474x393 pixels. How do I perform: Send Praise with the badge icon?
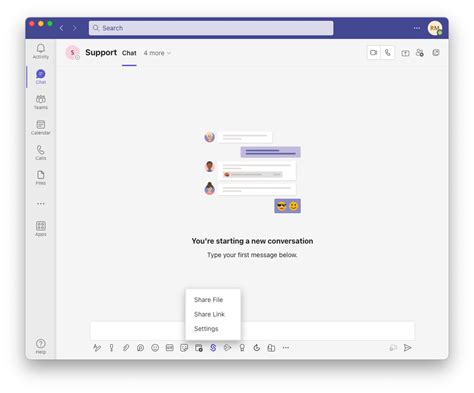point(242,348)
